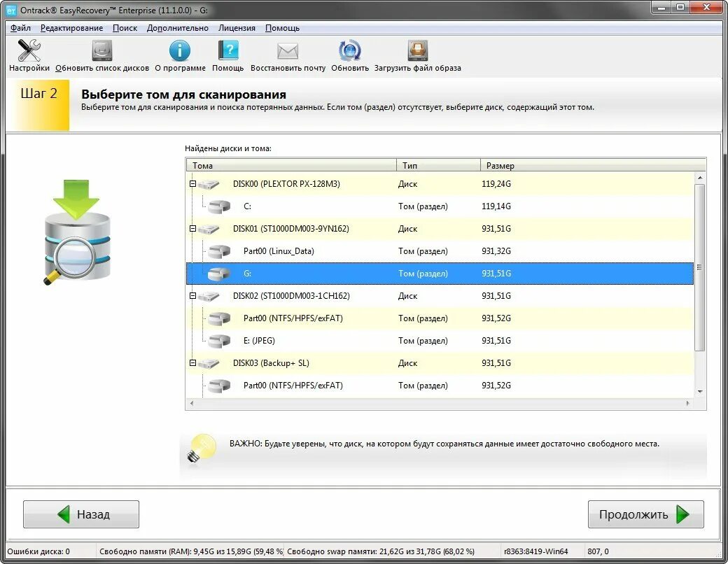Collapse the DISK00 (PLEXTOR PX-128M3) node
The image size is (728, 564).
pyautogui.click(x=192, y=184)
